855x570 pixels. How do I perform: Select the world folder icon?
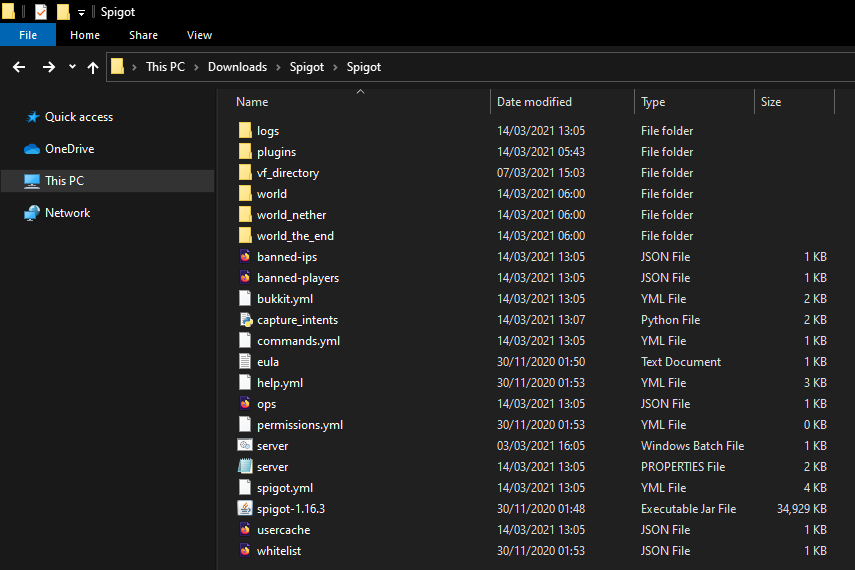(245, 194)
